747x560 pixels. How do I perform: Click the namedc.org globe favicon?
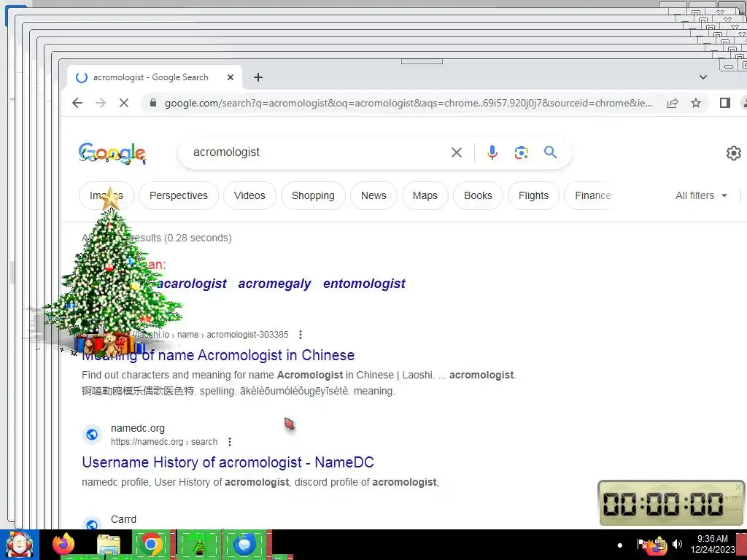coord(92,435)
